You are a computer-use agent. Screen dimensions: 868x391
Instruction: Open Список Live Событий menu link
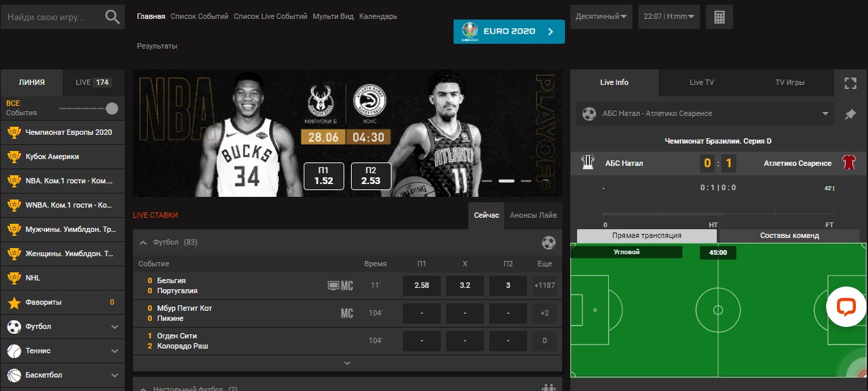(271, 16)
